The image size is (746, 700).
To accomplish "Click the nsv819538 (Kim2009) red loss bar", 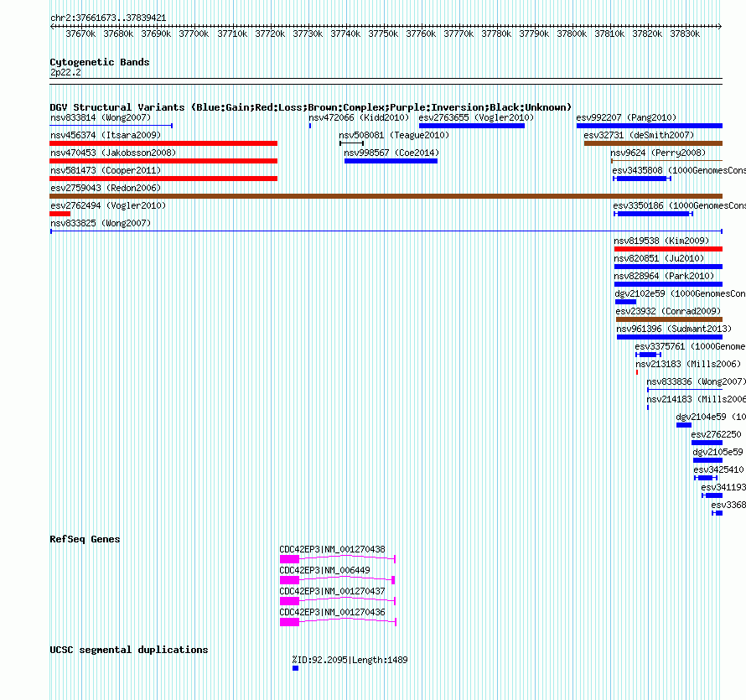I will 668,249.
